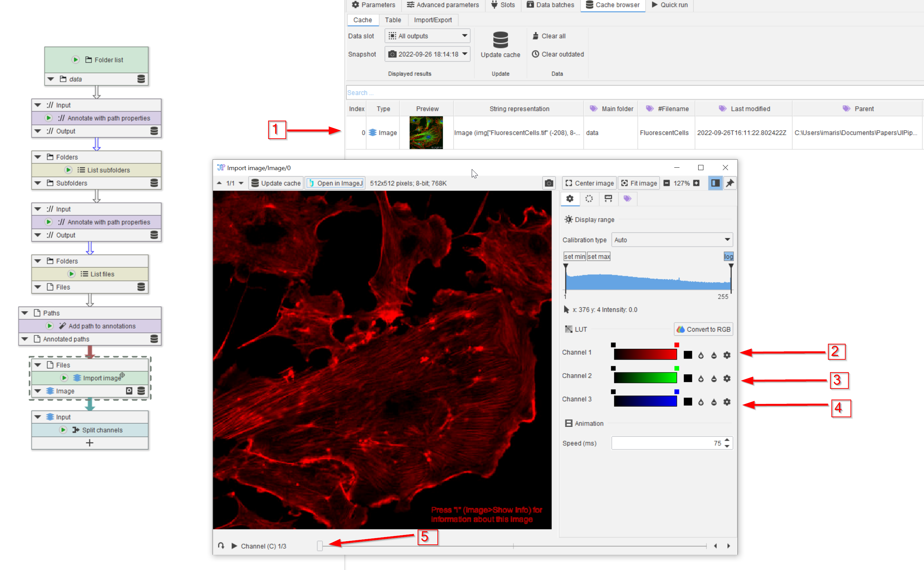Click the loop animation icon at bottom left
The height and width of the screenshot is (570, 924).
pos(222,546)
